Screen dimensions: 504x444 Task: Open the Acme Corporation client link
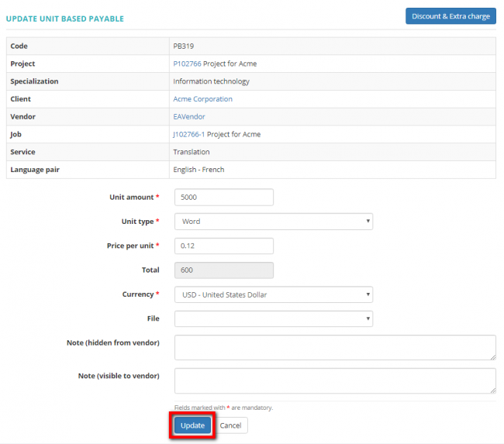pos(202,99)
